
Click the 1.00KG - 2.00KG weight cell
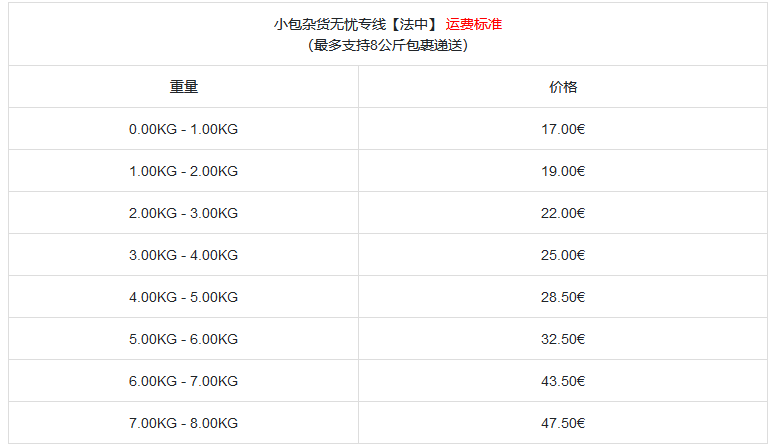click(184, 171)
